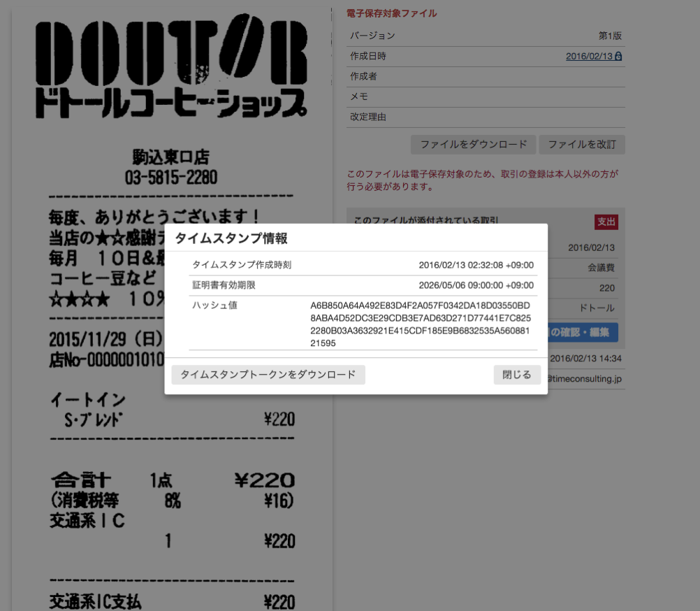The image size is (700, 611).
Task: Click timestamp creation time 2016/02/13 02:32:08
Action: pos(476,265)
